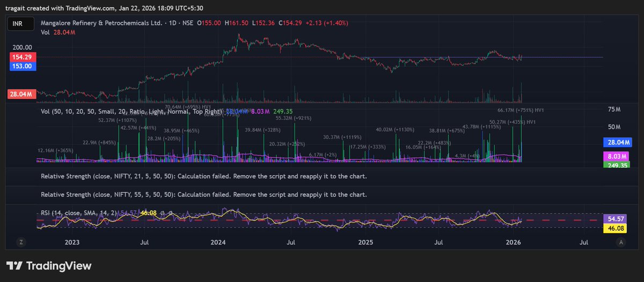Click the red 28.04M volume label in price pane
The height and width of the screenshot is (282, 644).
tap(22, 95)
